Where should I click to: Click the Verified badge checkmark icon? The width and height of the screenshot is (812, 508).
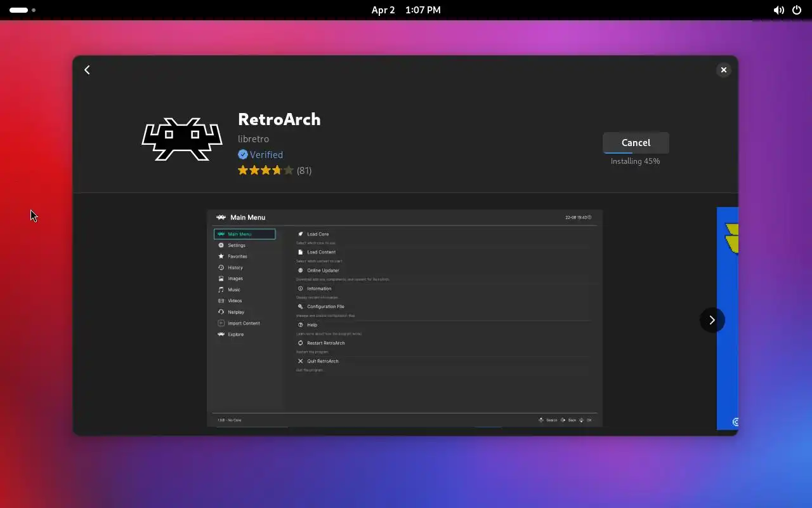pos(242,154)
